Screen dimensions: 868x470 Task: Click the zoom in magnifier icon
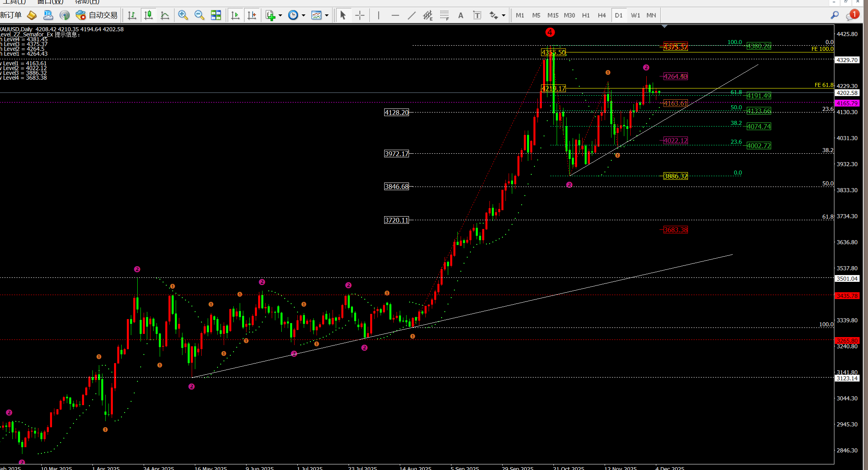click(183, 15)
